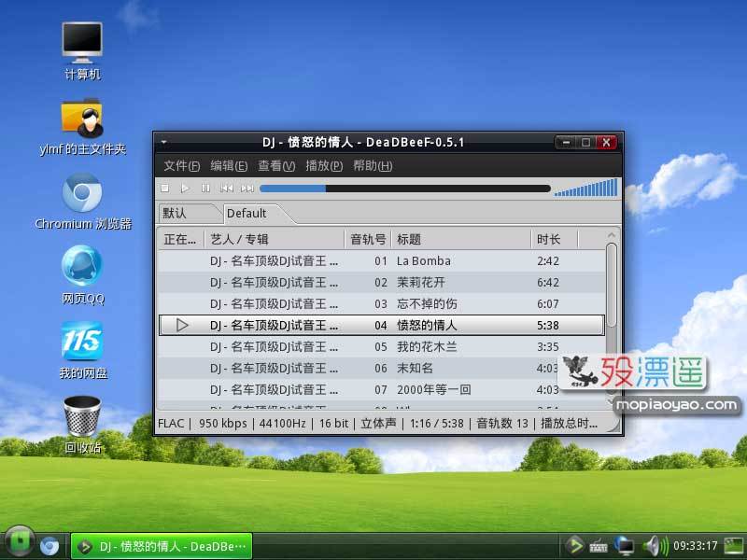
Task: Click the playback seek bar
Action: click(x=405, y=189)
